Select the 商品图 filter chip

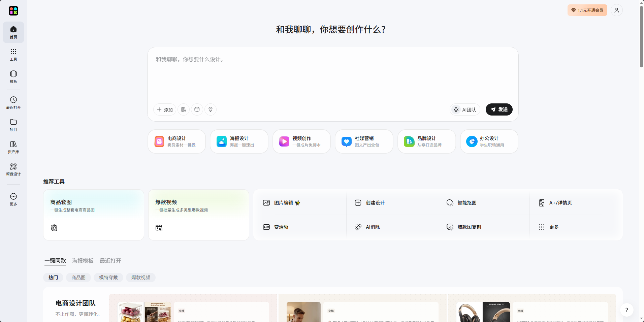pyautogui.click(x=78, y=278)
